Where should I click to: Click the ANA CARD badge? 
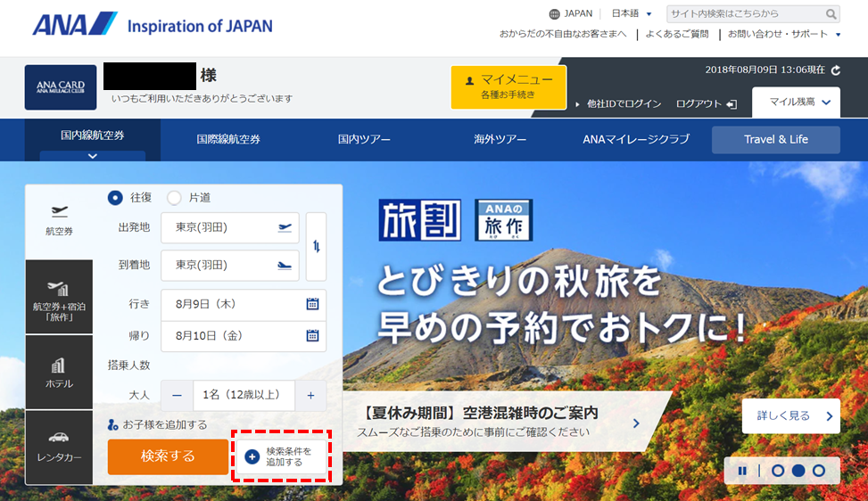coord(61,86)
